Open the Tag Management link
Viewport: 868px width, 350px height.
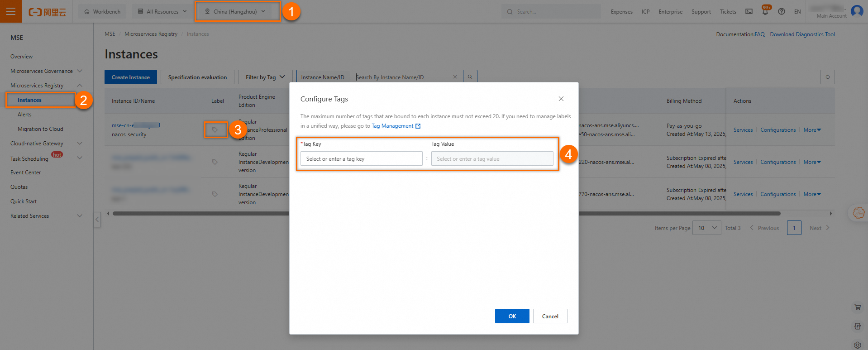[392, 126]
